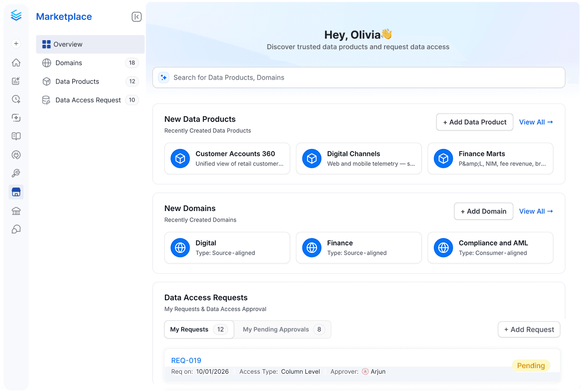
Task: Open the clock history icon in rail
Action: 16,99
